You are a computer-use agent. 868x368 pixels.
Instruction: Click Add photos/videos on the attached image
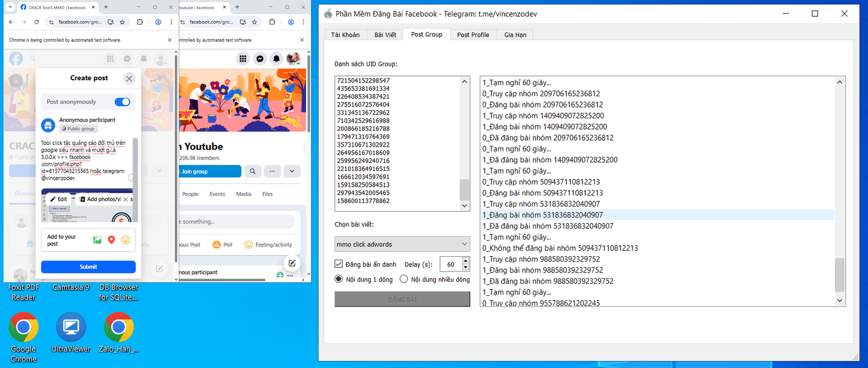(100, 199)
